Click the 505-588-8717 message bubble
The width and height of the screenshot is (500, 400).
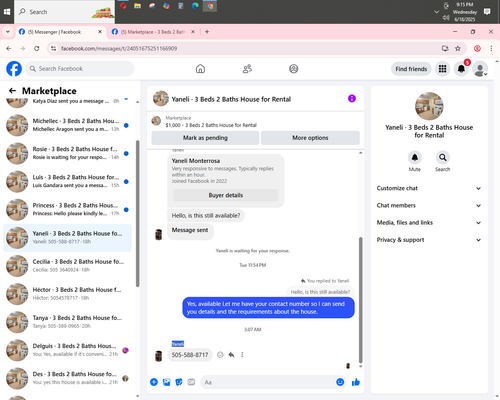190,355
